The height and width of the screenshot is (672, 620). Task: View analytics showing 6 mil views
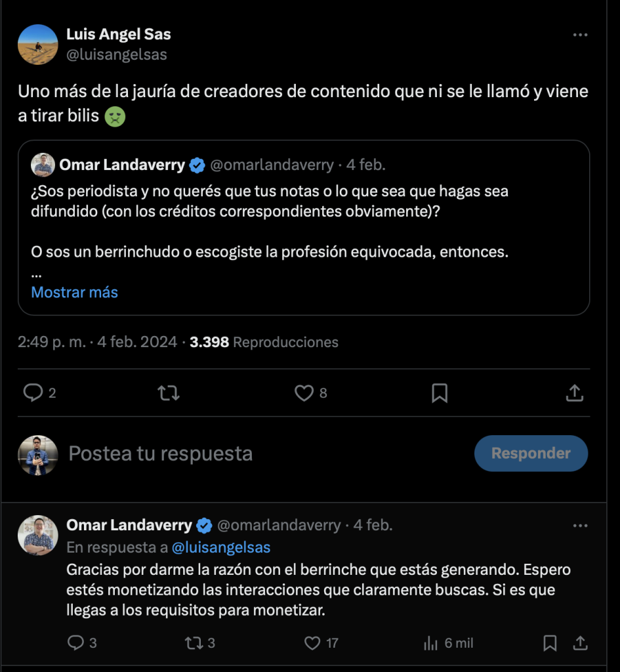[x=432, y=642]
